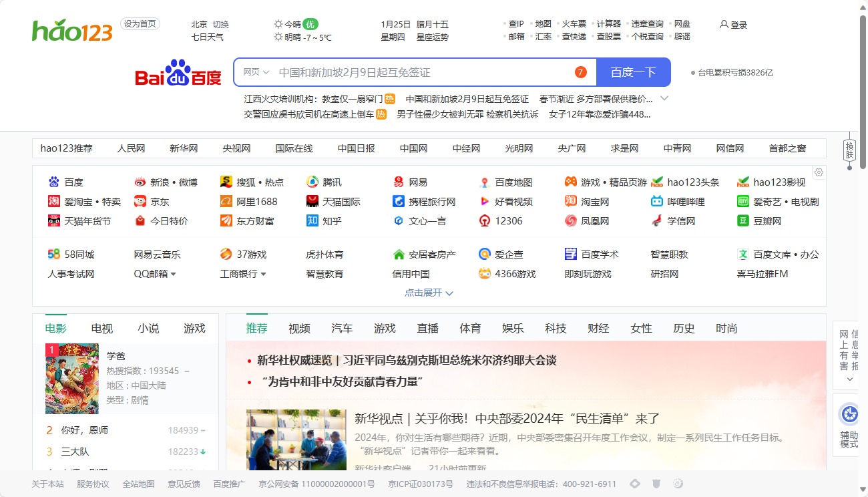Open the hao123 Movies icon
Image resolution: width=868 pixels, height=497 pixels.
click(742, 182)
